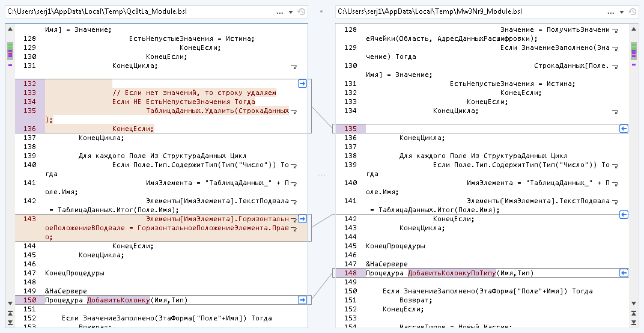
Task: Open the browse ellipsis for left file
Action: pos(280,12)
